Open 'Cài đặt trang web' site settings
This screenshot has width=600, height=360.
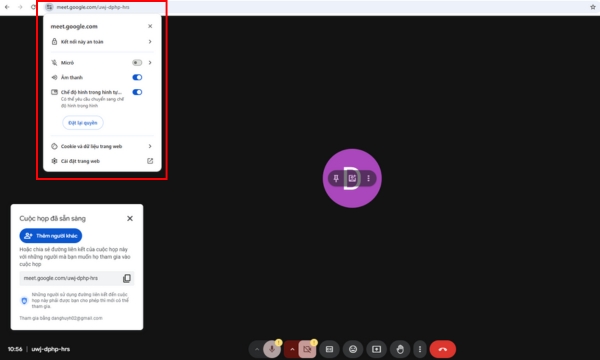[x=102, y=161]
